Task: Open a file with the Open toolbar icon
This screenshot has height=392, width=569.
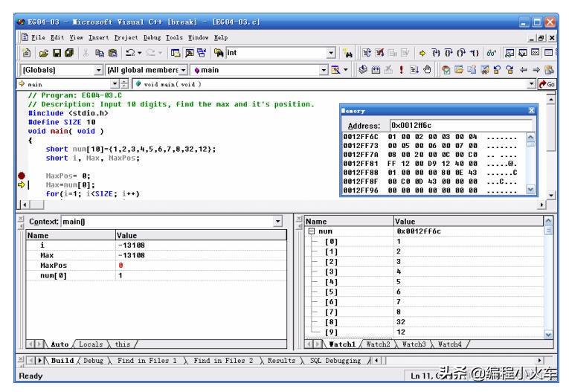Action: [44, 53]
